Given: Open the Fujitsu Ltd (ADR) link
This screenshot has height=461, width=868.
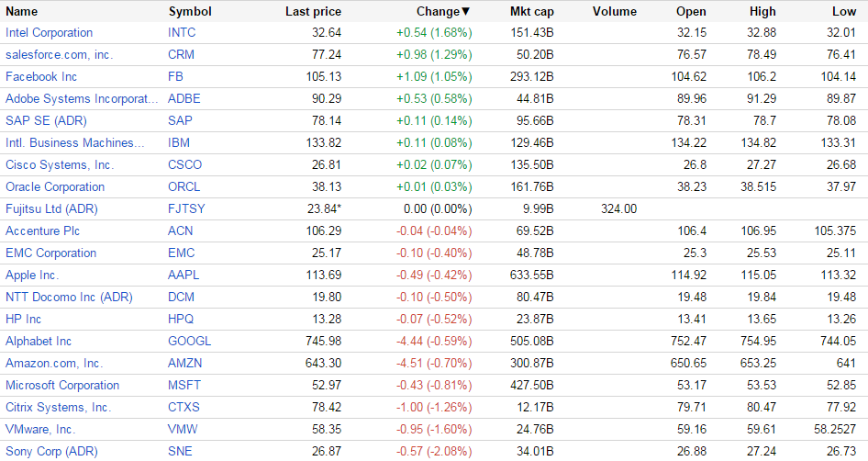Looking at the screenshot, I should pos(51,208).
